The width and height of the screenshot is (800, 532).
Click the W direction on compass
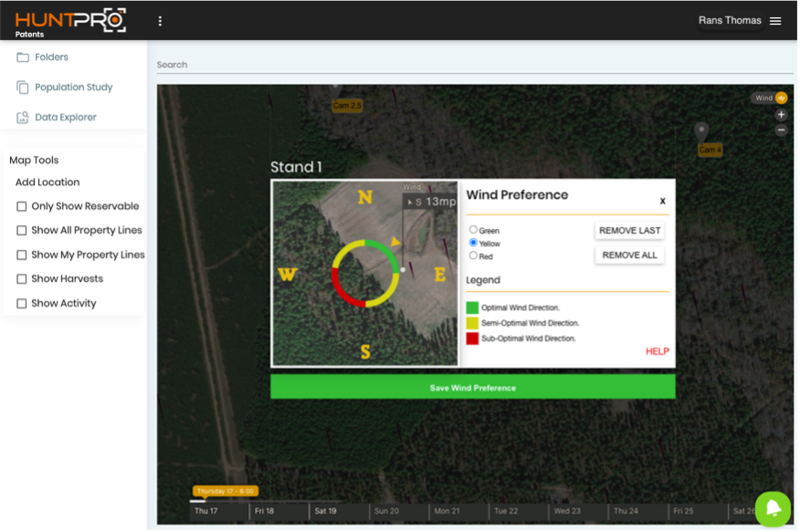point(288,276)
